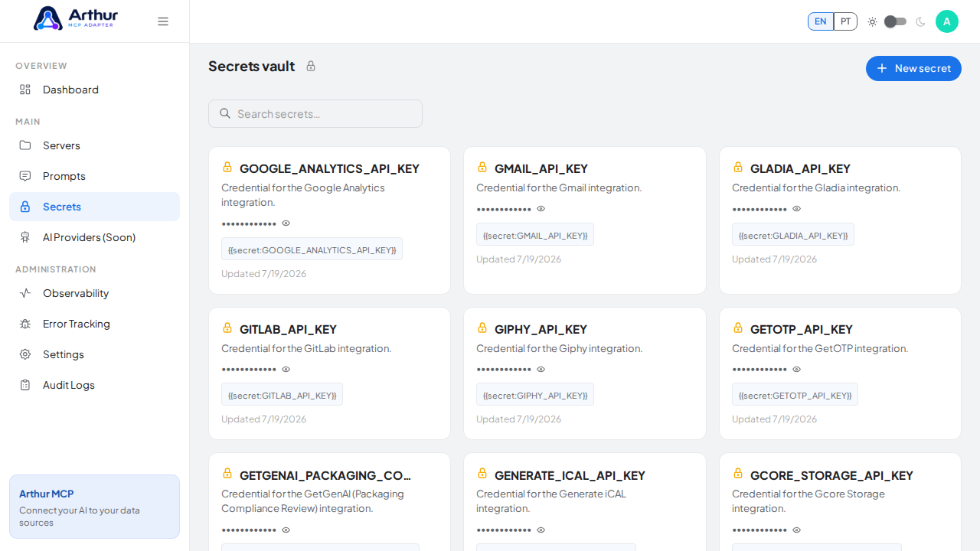The image size is (980, 551).
Task: Click the lock icon on GITLAB_API_KEY card
Action: [227, 328]
